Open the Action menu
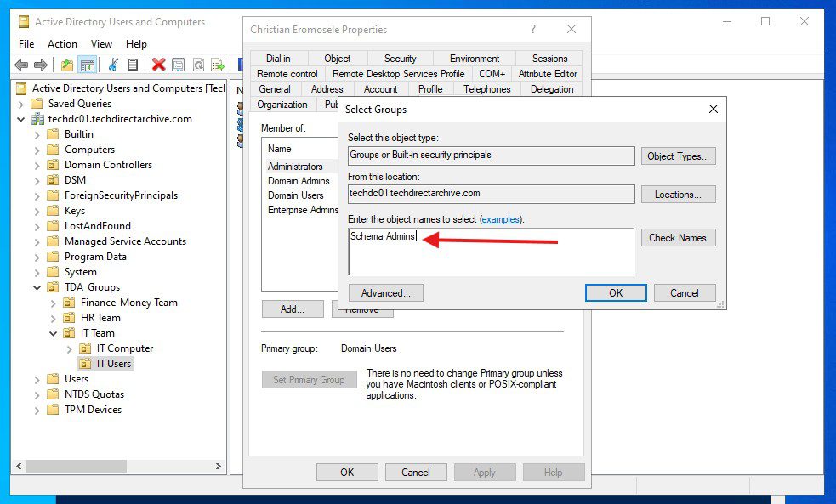This screenshot has height=504, width=836. click(62, 43)
